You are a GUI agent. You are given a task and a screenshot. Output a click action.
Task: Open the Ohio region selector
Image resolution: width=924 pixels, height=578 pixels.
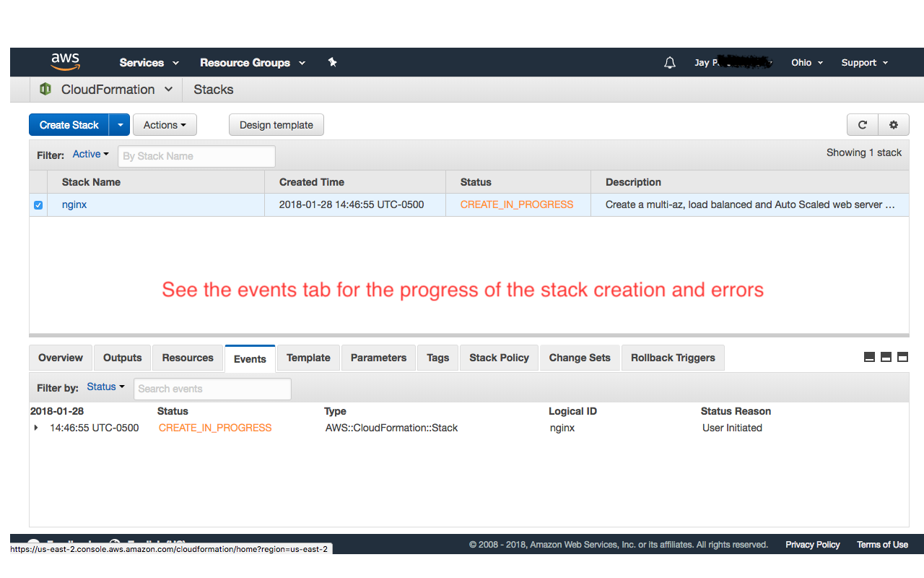[x=807, y=63]
